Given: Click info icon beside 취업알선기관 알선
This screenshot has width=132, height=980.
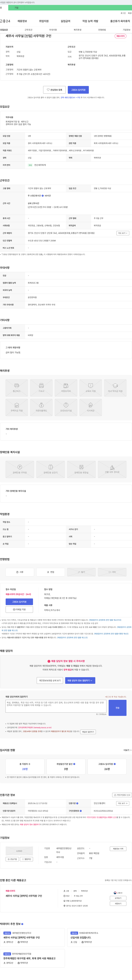Looking at the screenshot, I should click(74, 764).
